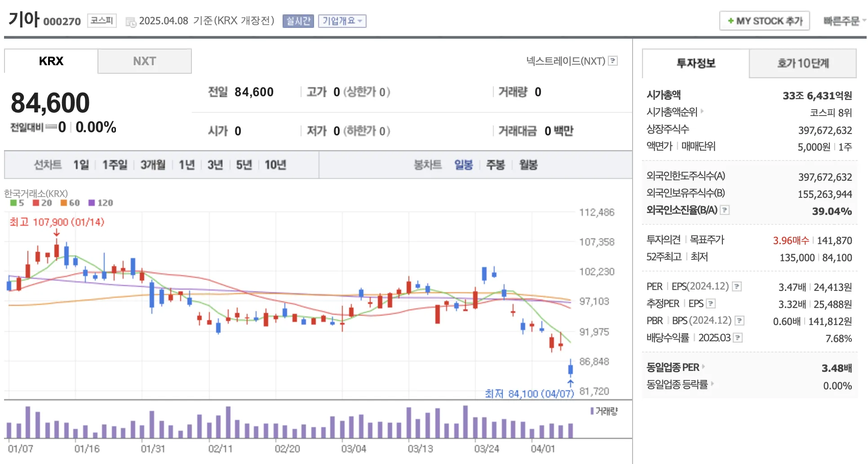Show the 1년 line chart
The height and width of the screenshot is (464, 868).
186,165
